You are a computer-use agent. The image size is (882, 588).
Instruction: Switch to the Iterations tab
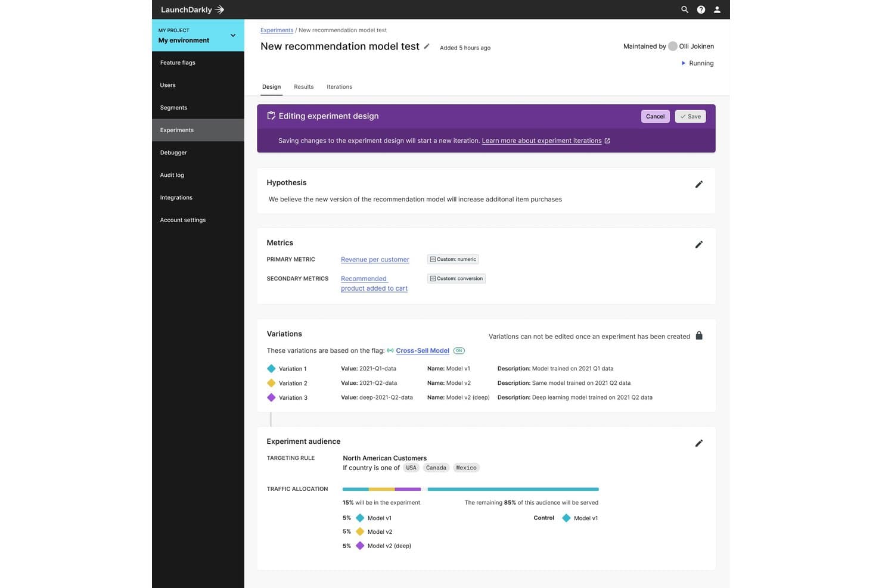[339, 87]
